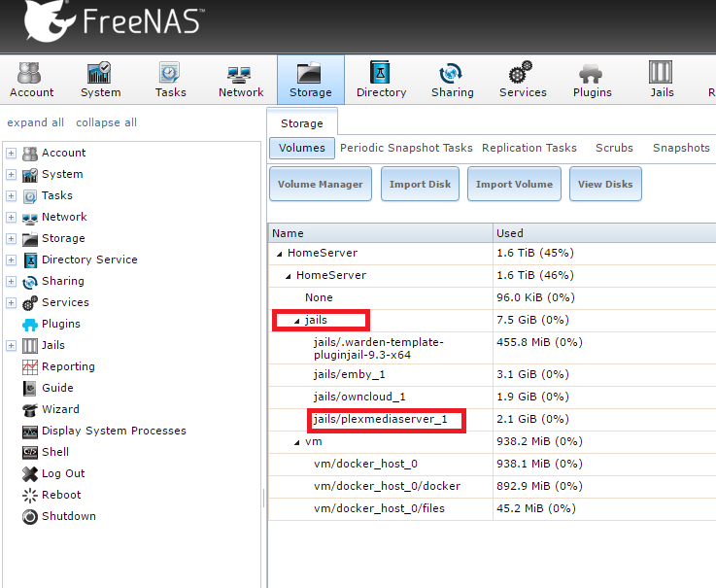The height and width of the screenshot is (588, 716).
Task: Launch Wizard icon in sidebar tree
Action: point(30,410)
